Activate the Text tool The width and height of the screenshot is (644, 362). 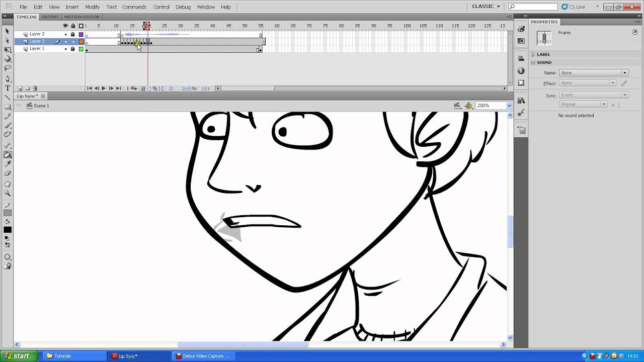click(x=8, y=88)
